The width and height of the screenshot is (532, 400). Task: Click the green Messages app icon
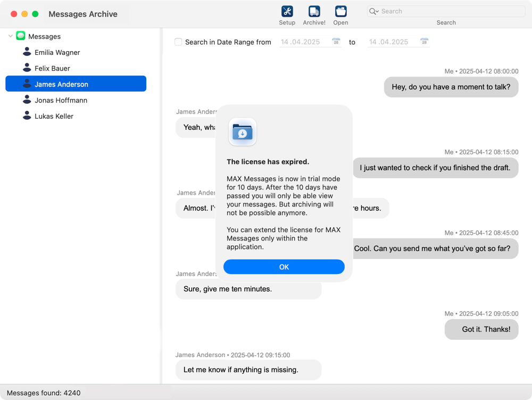(x=21, y=36)
